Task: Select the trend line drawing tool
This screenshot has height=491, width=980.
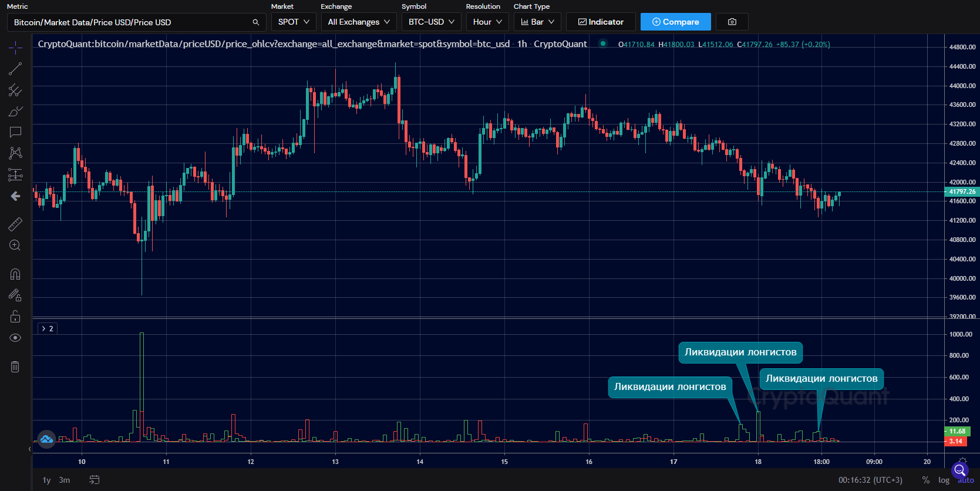Action: pos(15,69)
